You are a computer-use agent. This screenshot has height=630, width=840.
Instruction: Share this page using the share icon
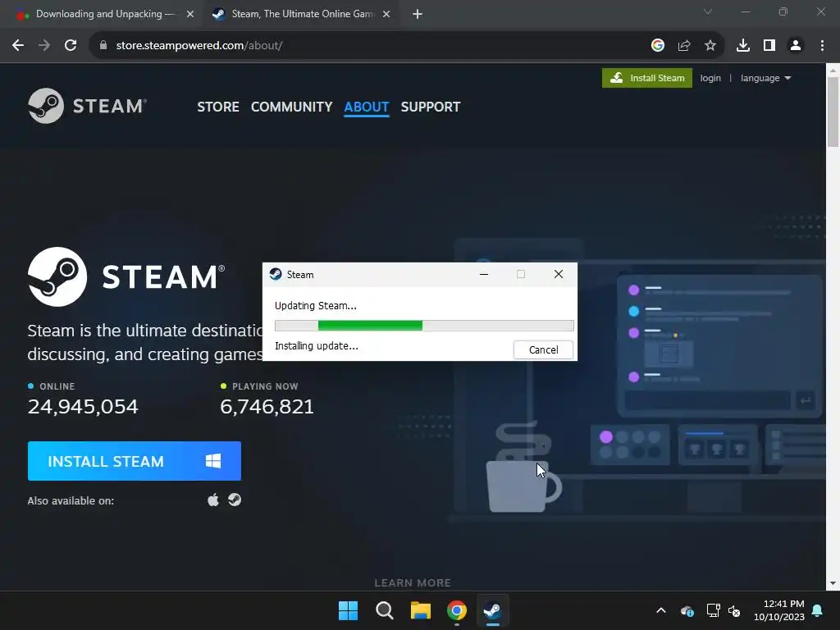pos(684,46)
